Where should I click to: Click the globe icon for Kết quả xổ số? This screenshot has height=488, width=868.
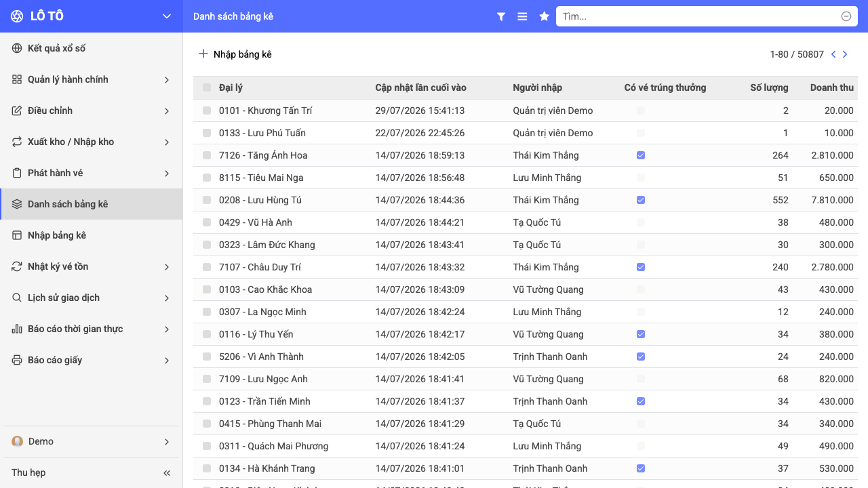click(17, 48)
